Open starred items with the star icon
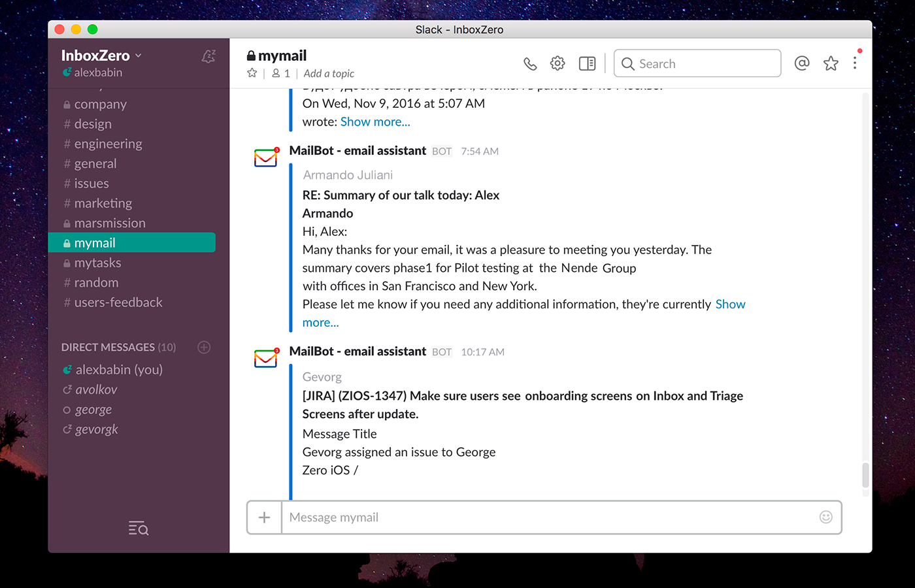 click(x=830, y=63)
